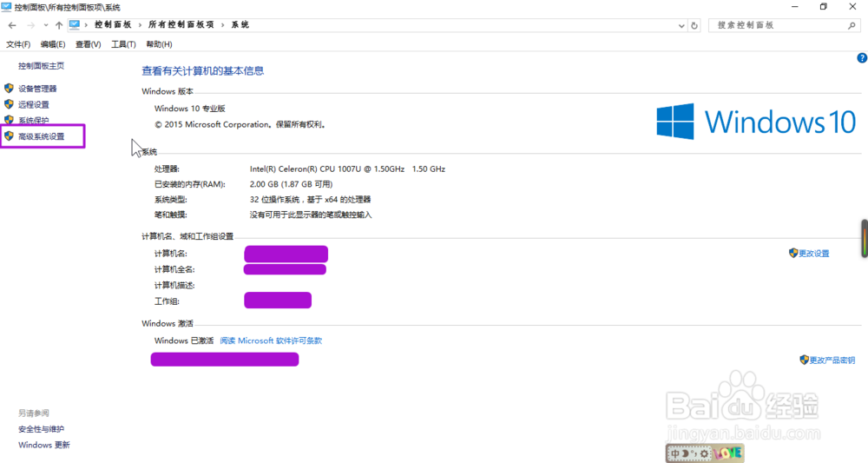Click the search control panel field

[x=783, y=25]
